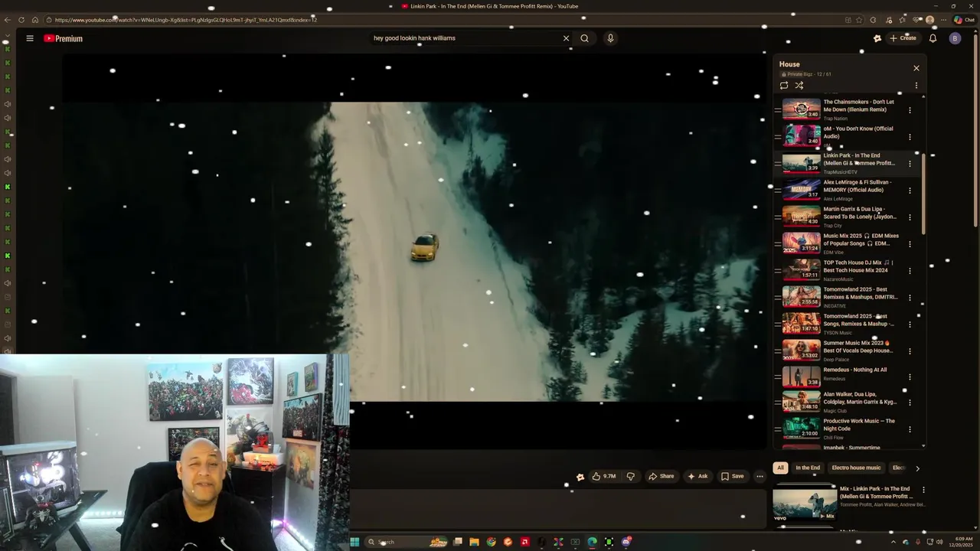Open Google Chrome from taskbar
Viewport: 980px width, 551px height.
492,542
